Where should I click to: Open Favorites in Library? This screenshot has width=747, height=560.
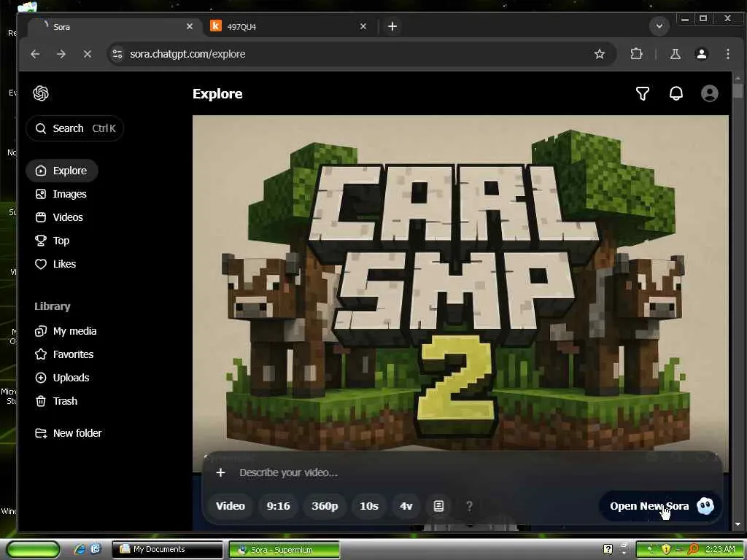pos(64,354)
